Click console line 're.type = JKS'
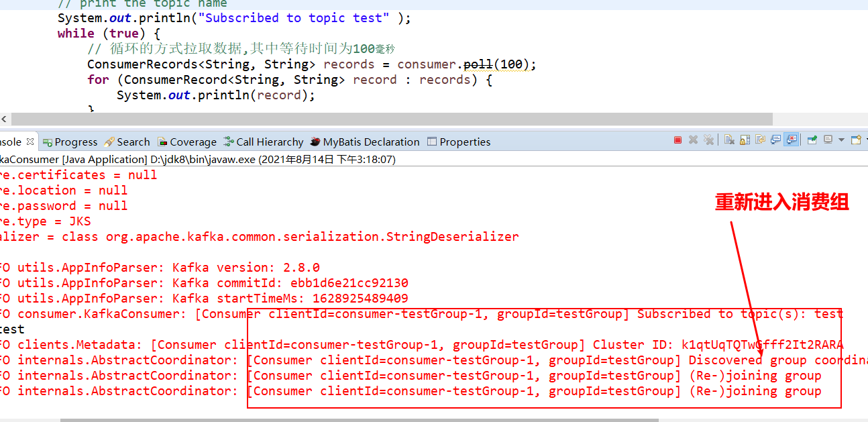 click(x=46, y=221)
